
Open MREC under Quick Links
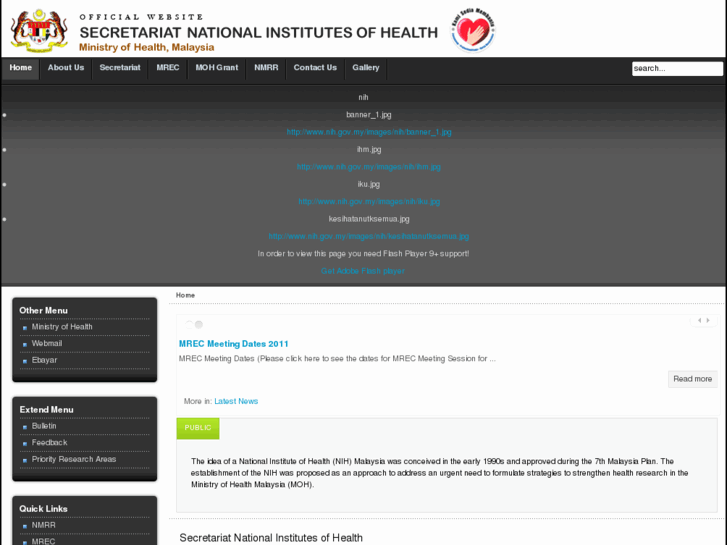tap(44, 541)
